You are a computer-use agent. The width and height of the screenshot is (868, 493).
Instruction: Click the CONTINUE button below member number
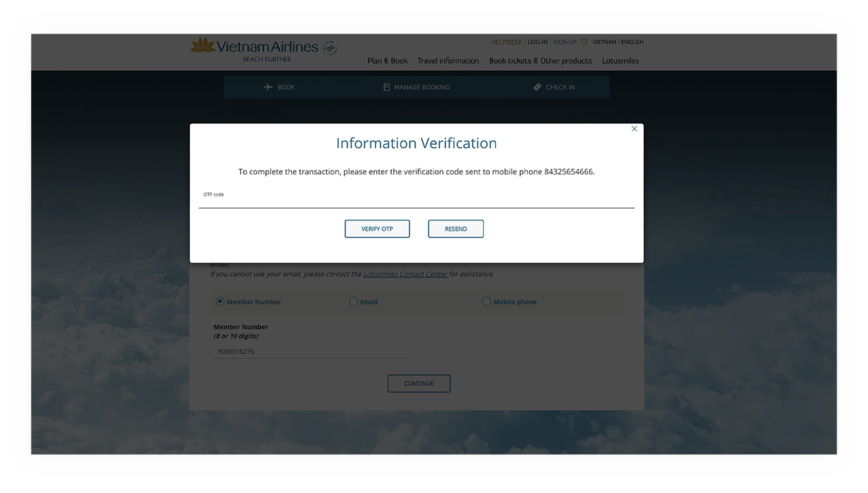coord(418,383)
